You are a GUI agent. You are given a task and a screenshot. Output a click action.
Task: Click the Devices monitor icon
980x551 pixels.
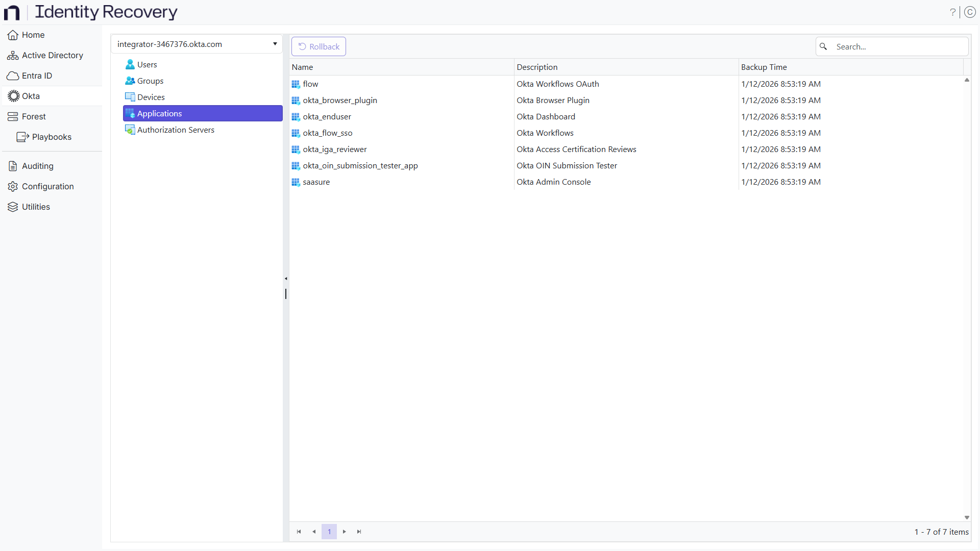(x=130, y=97)
